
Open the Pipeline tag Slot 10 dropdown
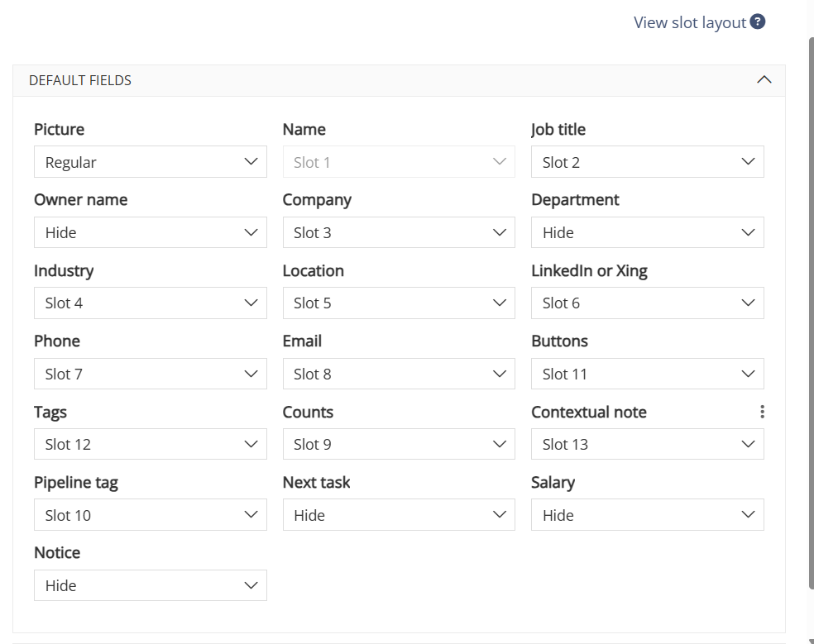[151, 515]
